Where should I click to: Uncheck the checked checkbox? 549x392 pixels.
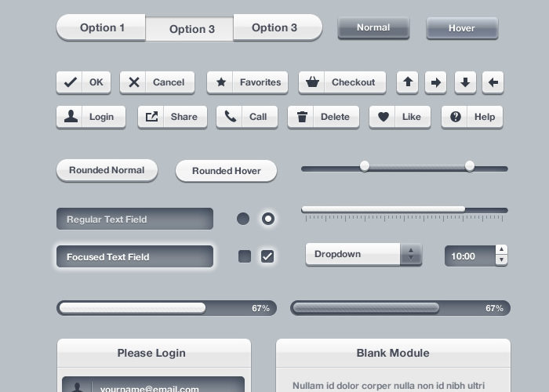267,256
